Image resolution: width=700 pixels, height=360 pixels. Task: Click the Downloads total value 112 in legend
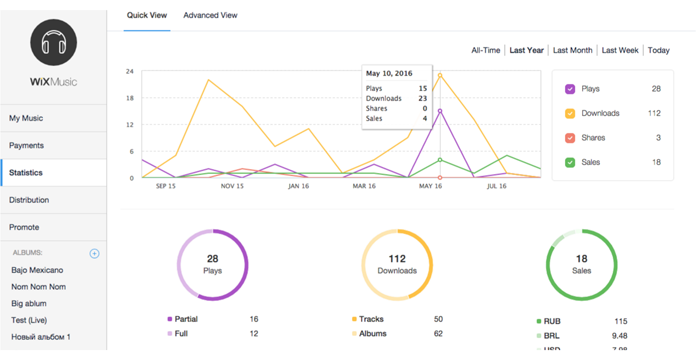pos(654,113)
